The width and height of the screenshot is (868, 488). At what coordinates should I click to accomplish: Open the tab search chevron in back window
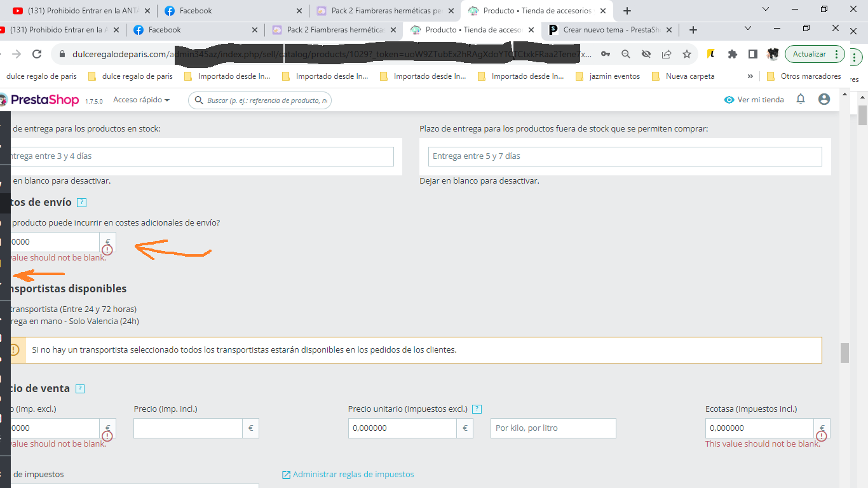(766, 10)
